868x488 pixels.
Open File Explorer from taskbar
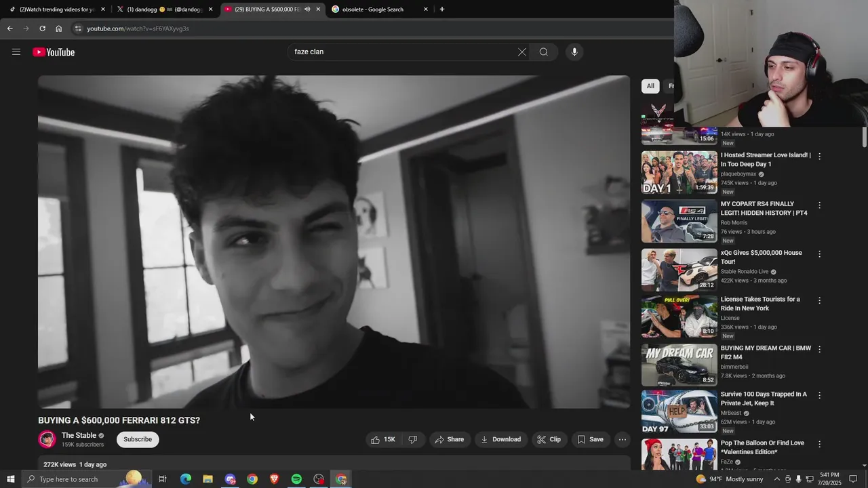point(208,479)
